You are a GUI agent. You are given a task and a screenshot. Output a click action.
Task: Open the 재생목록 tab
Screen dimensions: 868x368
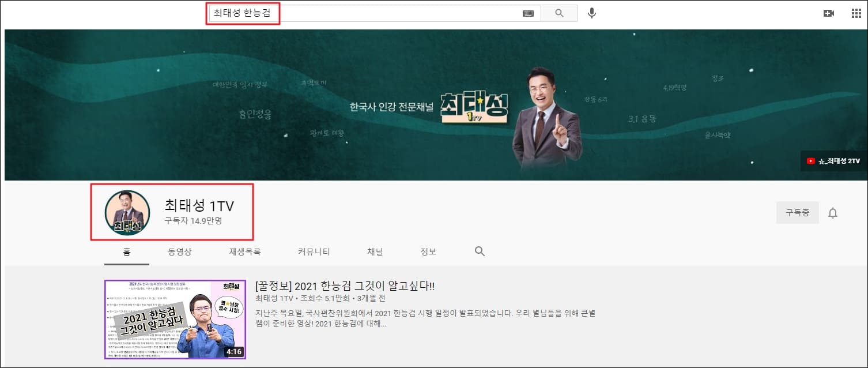click(x=245, y=252)
